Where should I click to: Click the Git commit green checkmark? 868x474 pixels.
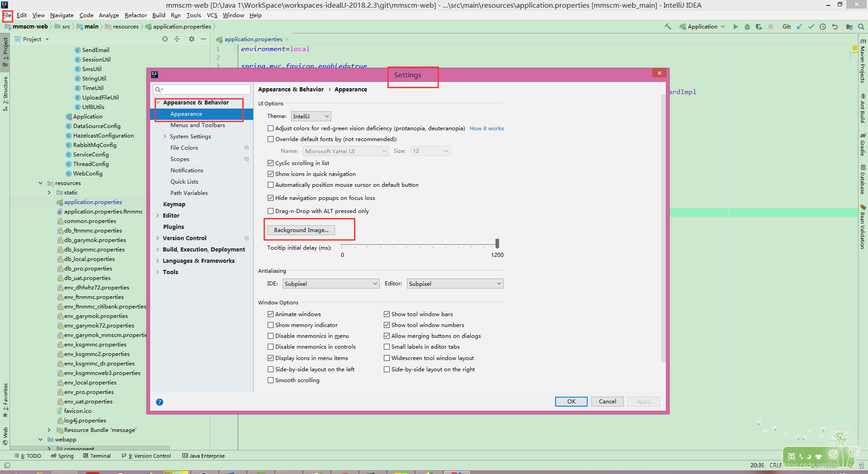[x=811, y=27]
